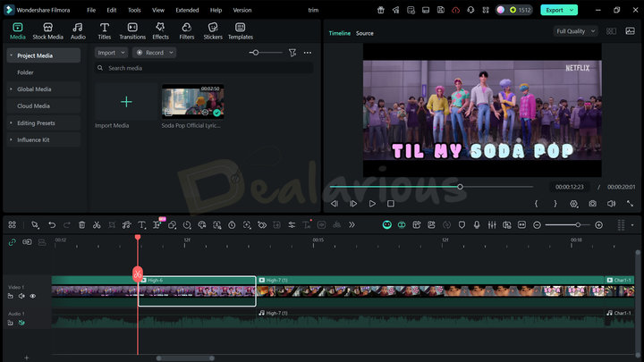Image resolution: width=644 pixels, height=362 pixels.
Task: Click the undo arrow in timeline toolbar
Action: point(52,224)
